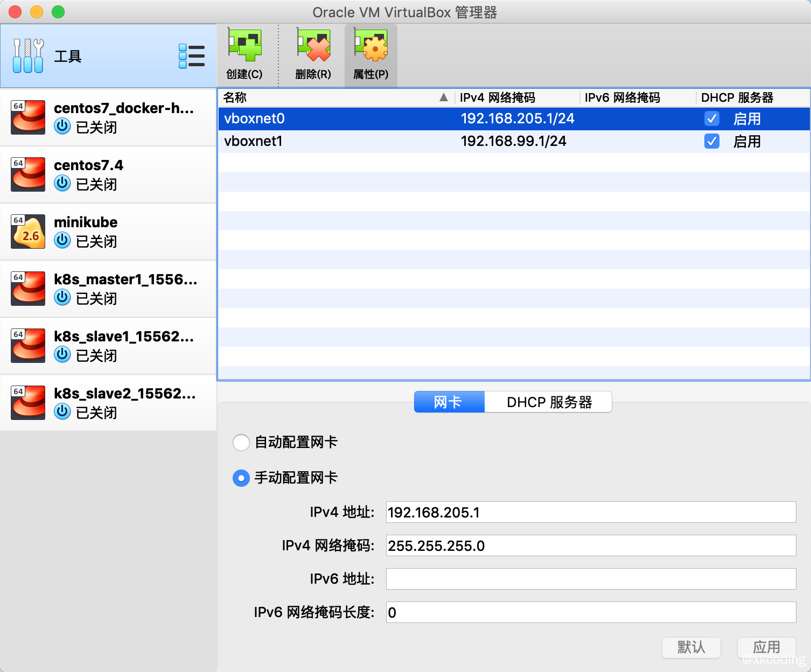Select 自动配置网卡 radio button
This screenshot has height=672, width=811.
(241, 442)
